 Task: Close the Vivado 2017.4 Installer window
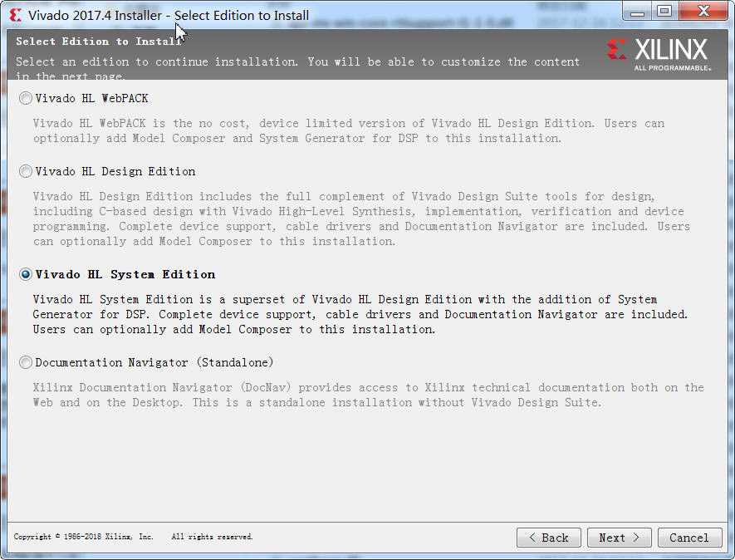click(x=703, y=12)
